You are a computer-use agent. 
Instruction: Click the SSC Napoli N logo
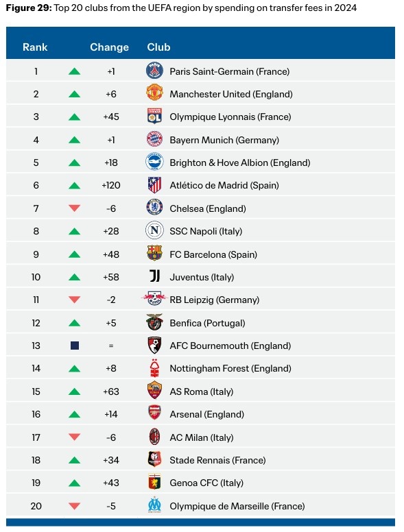[154, 230]
